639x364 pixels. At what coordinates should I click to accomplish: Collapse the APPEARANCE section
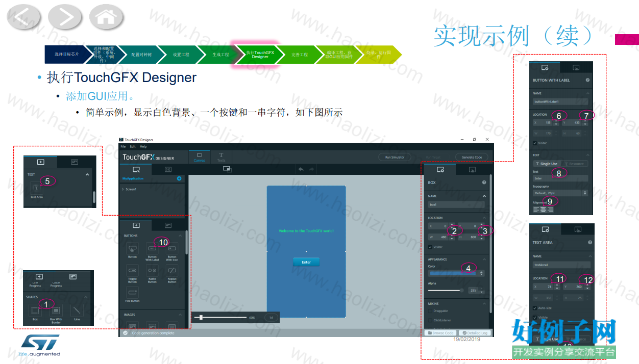484,259
